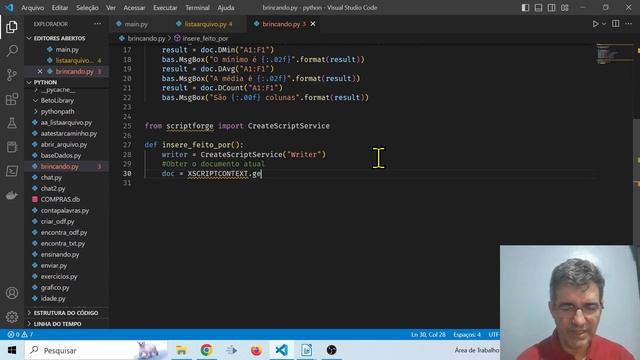Open aa_listaarquivo.py in file tree
The height and width of the screenshot is (360, 640).
[x=66, y=122]
